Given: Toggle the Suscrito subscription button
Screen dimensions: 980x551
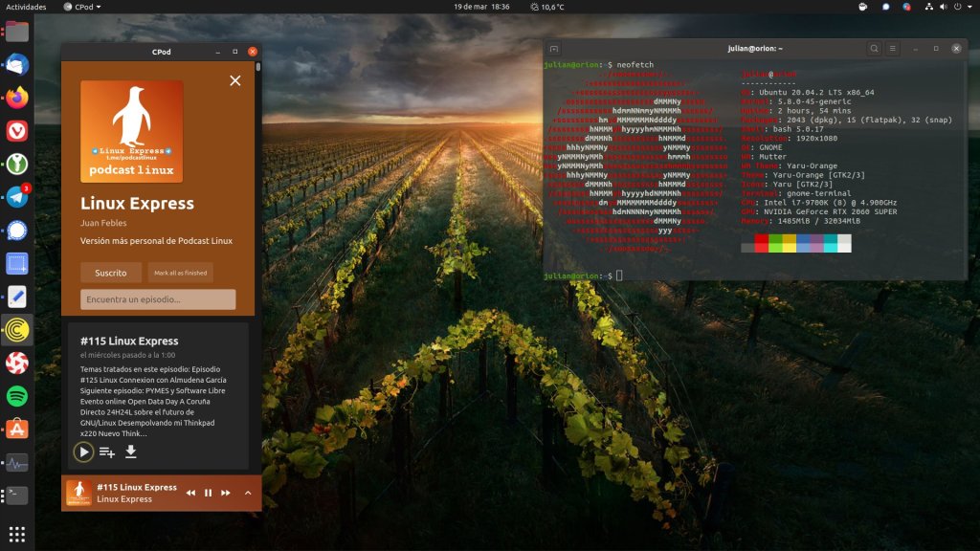Looking at the screenshot, I should click(111, 273).
